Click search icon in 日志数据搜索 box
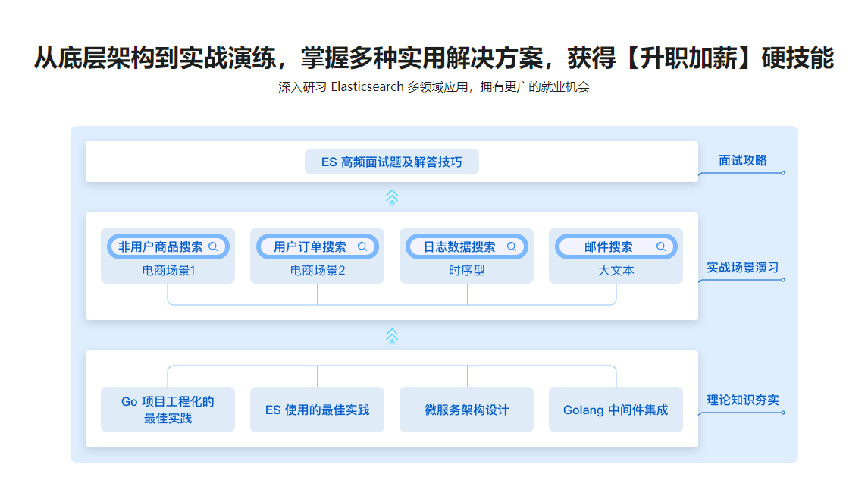This screenshot has width=868, height=496. (512, 246)
